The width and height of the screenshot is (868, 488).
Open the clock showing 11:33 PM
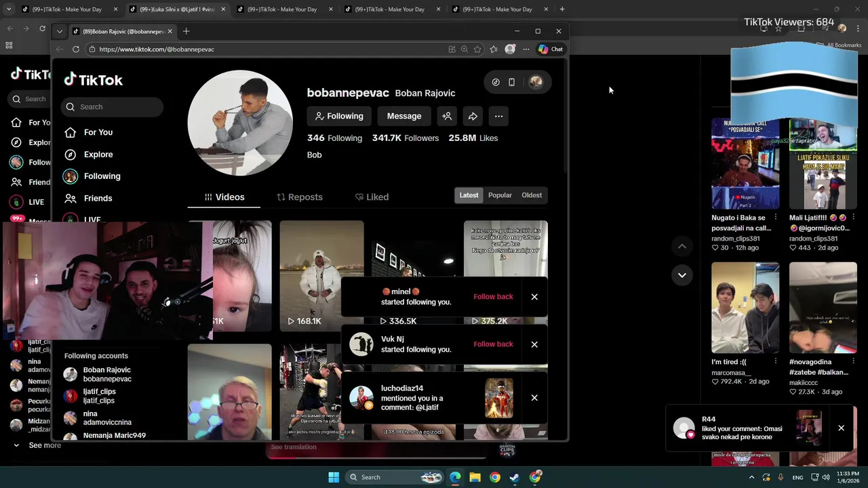pos(848,477)
